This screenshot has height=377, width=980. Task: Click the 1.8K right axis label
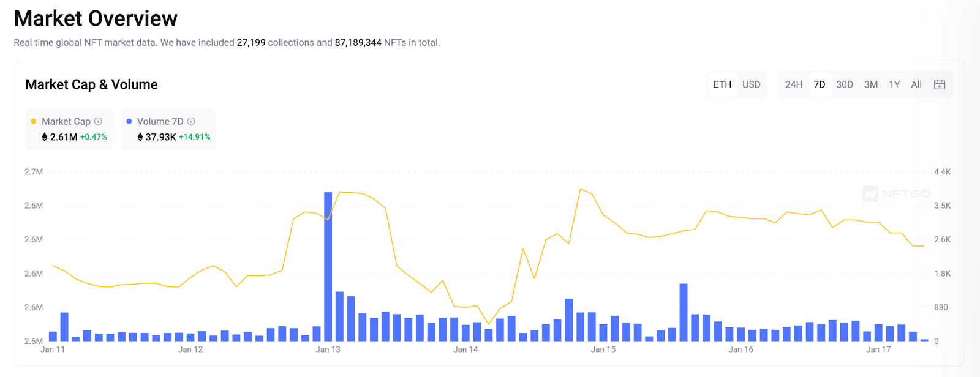pos(942,274)
